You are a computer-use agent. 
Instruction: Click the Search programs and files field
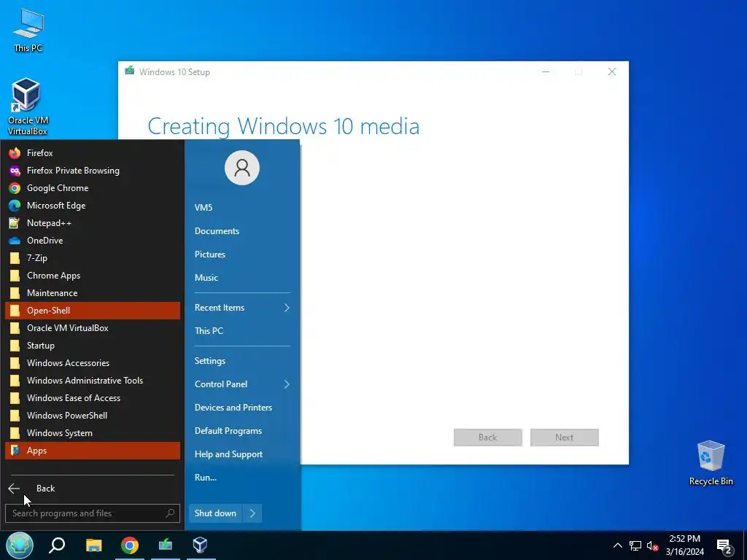[93, 513]
